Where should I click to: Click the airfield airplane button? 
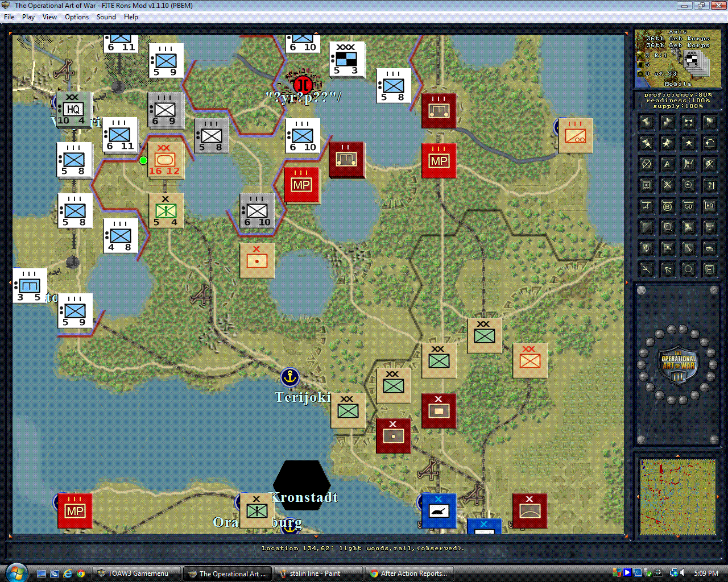[x=646, y=206]
